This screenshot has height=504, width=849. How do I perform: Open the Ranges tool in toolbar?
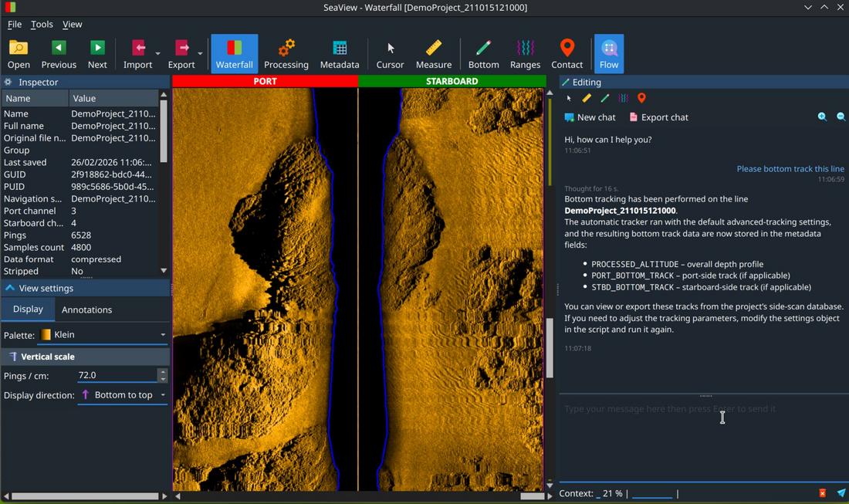[525, 54]
